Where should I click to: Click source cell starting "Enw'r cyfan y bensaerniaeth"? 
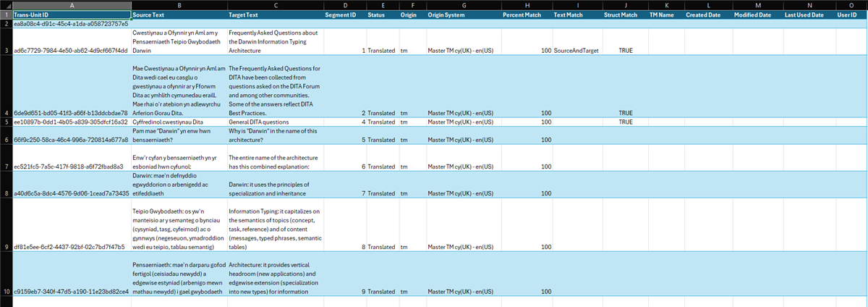coord(179,158)
